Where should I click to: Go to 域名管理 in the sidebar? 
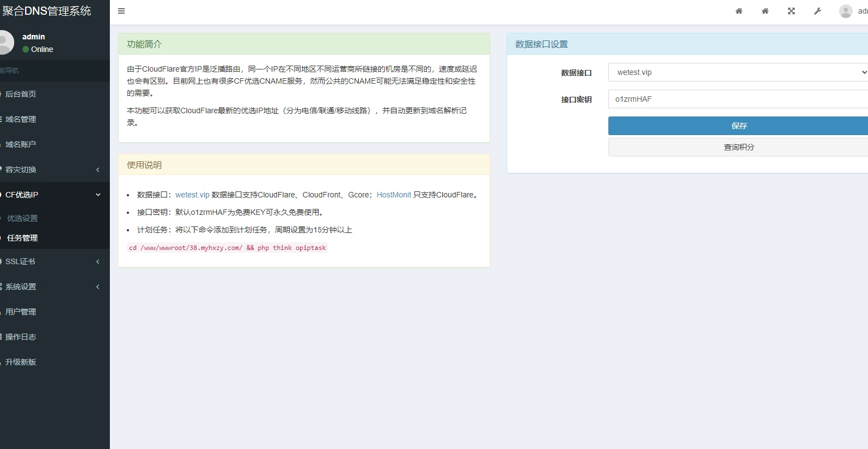click(x=21, y=119)
